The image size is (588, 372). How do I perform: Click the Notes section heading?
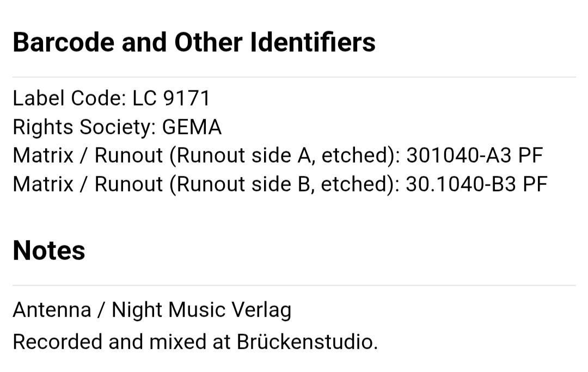pyautogui.click(x=49, y=251)
